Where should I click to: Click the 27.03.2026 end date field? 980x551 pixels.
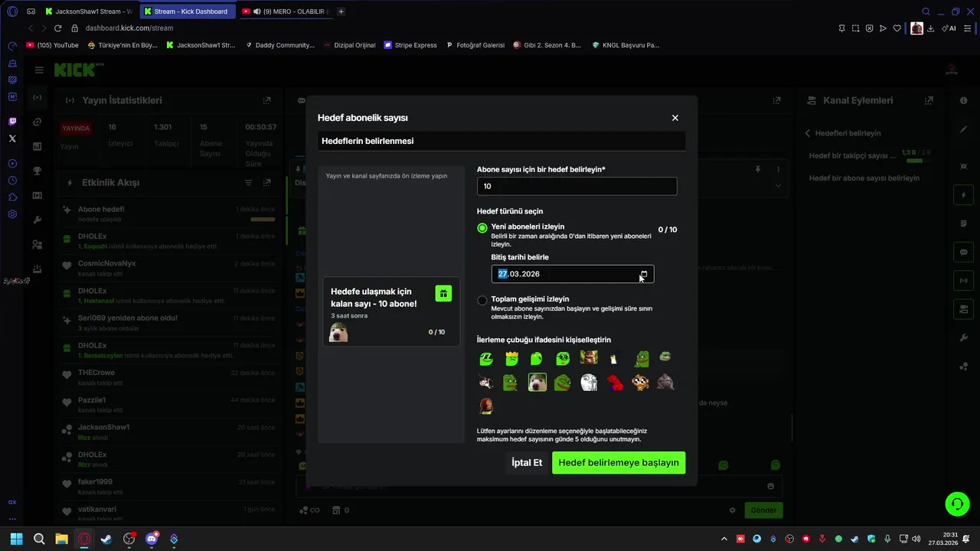(x=573, y=274)
